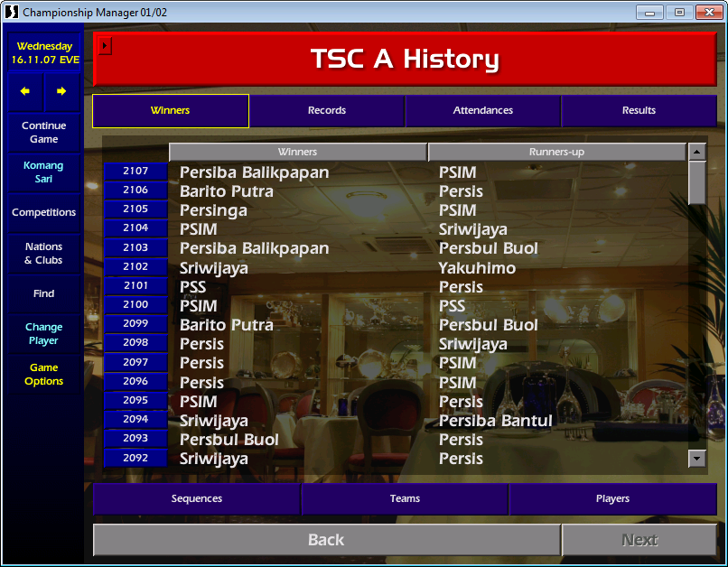
Task: Select the 2105 season button
Action: point(135,209)
